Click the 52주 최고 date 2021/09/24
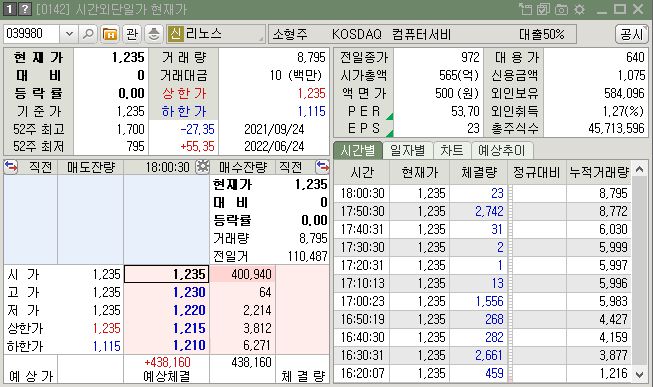This screenshot has width=653, height=387. [274, 129]
